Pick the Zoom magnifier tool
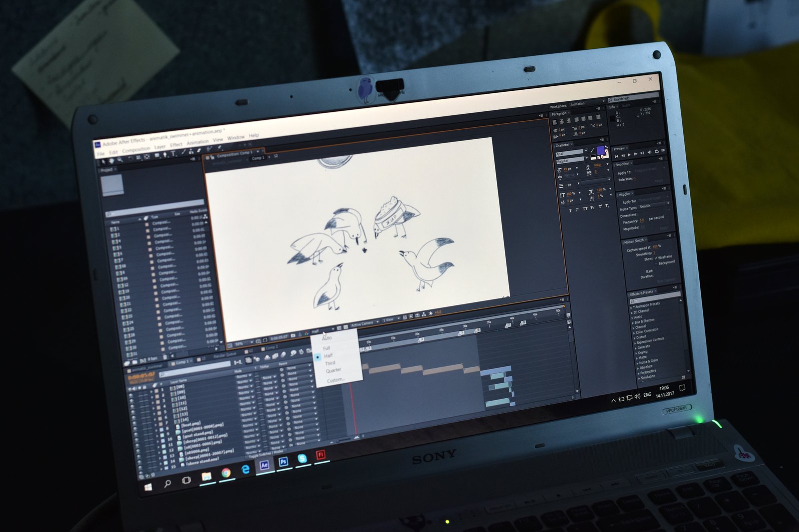The width and height of the screenshot is (799, 532). click(120, 160)
